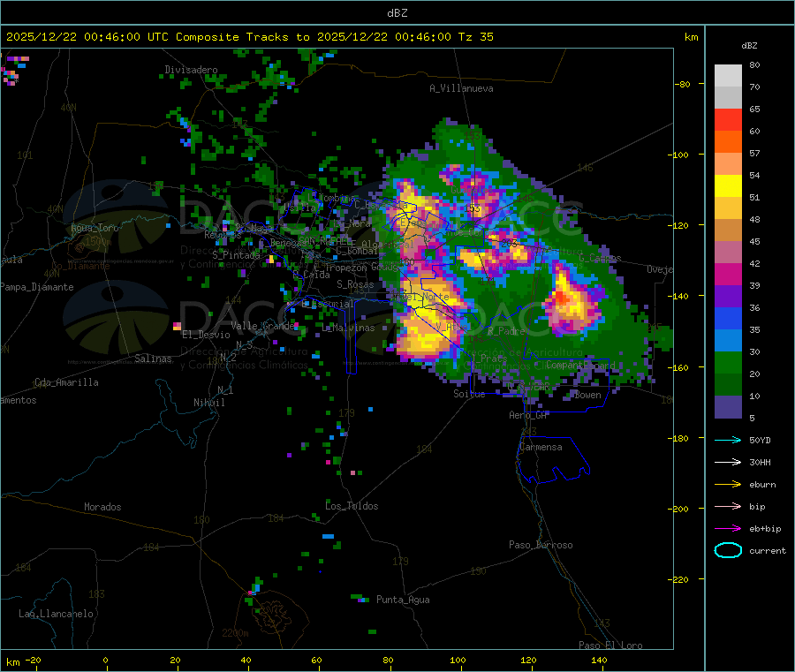795x672 pixels.
Task: Click the S_Pintada map label
Action: tap(236, 255)
